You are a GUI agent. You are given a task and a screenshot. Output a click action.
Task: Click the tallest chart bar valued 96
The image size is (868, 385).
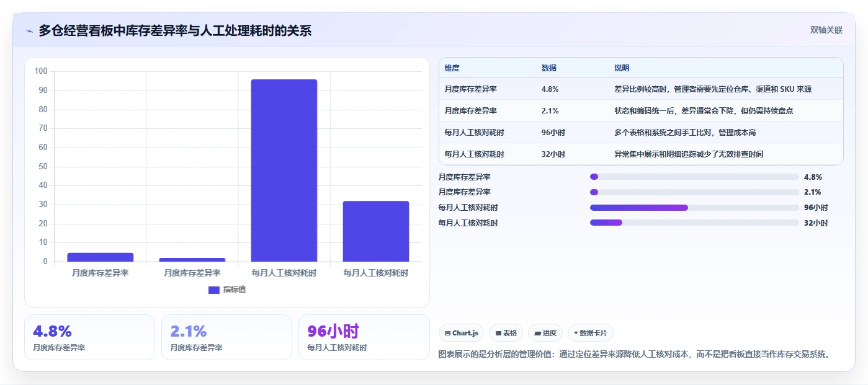[284, 170]
